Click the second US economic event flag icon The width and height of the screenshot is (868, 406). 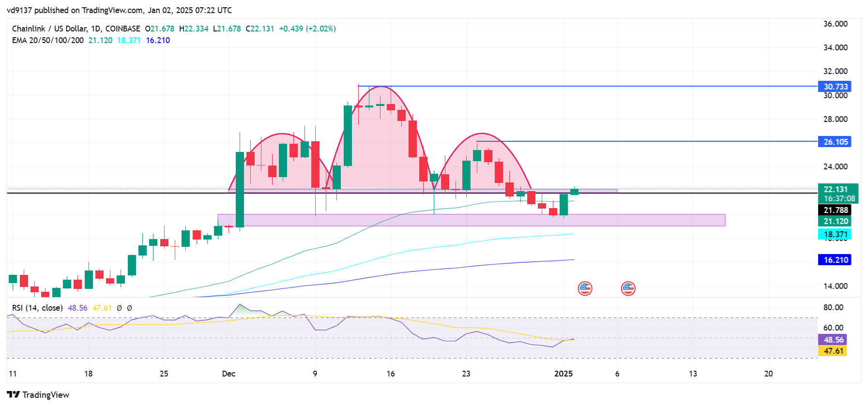coord(628,288)
